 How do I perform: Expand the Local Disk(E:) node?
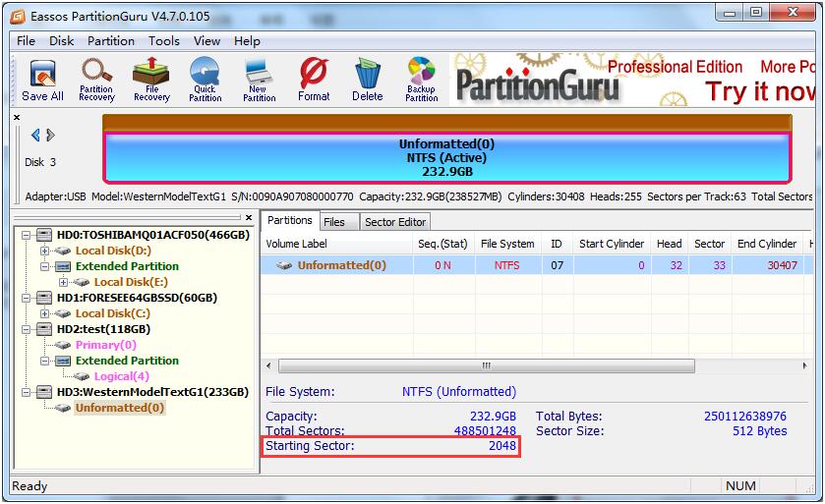tap(64, 282)
